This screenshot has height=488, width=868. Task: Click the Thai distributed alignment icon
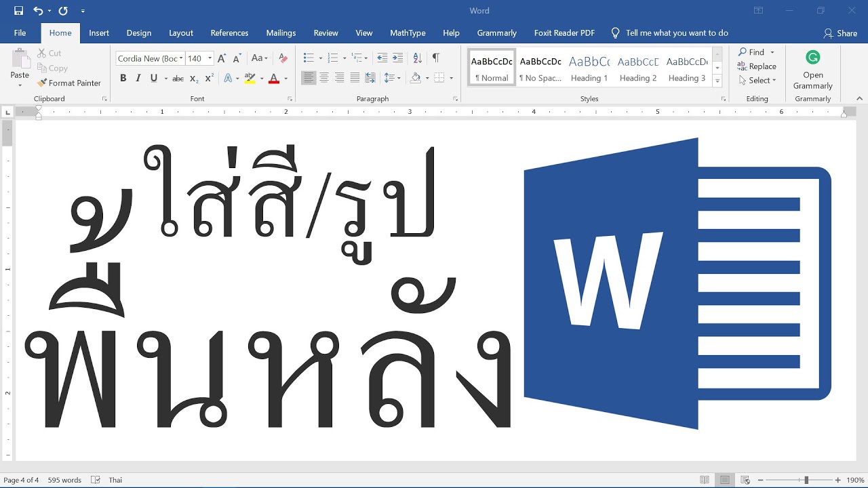point(370,79)
